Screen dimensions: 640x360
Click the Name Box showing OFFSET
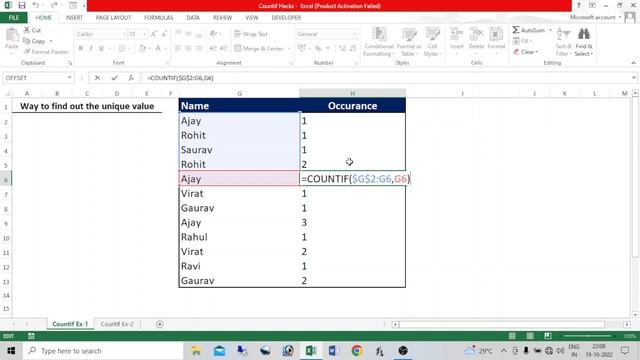pos(34,78)
